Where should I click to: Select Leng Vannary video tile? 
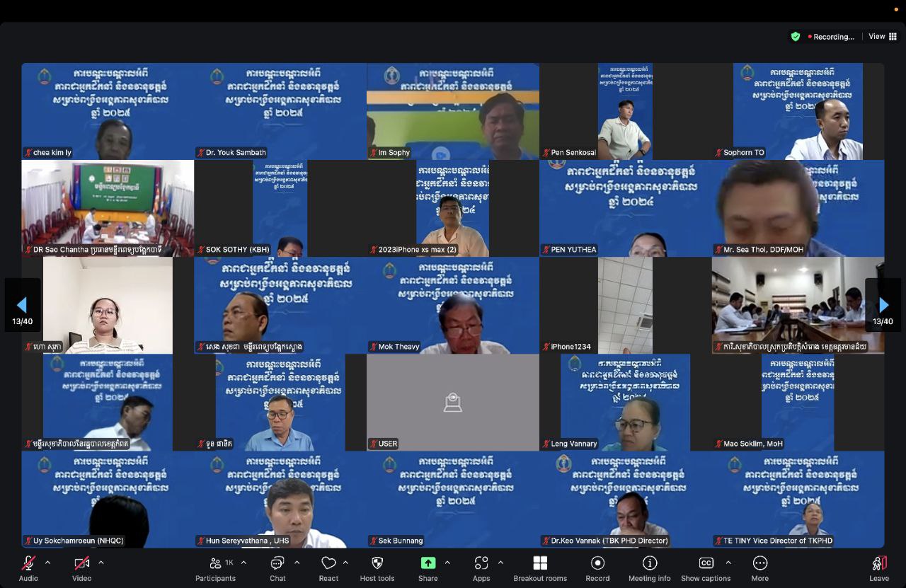tap(626, 402)
